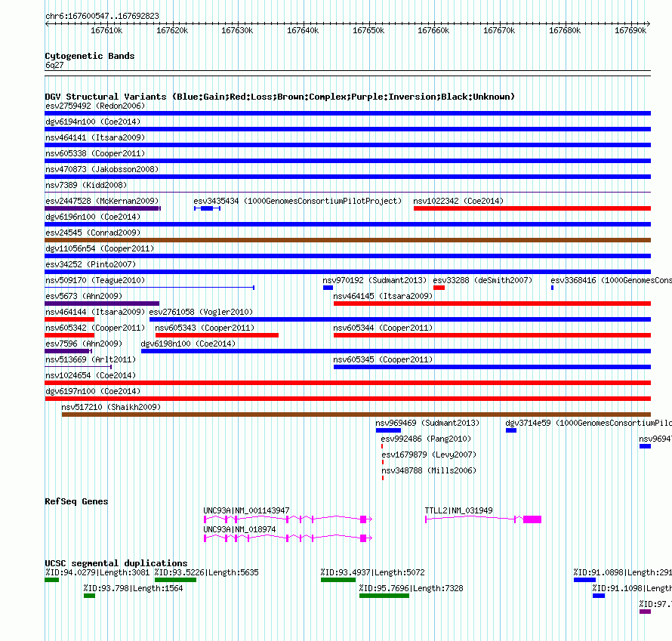Click esv992486 (Pang2010) label
672x641 pixels.
pos(426,439)
